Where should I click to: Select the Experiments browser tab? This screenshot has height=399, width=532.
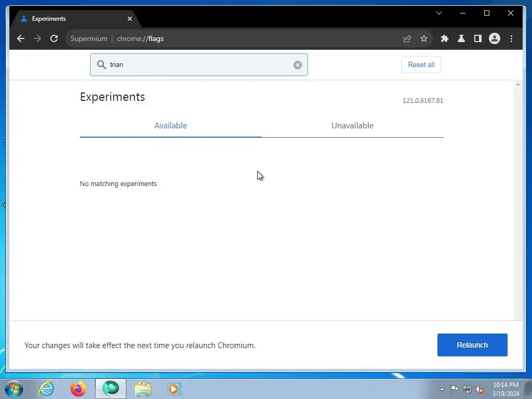[75, 19]
